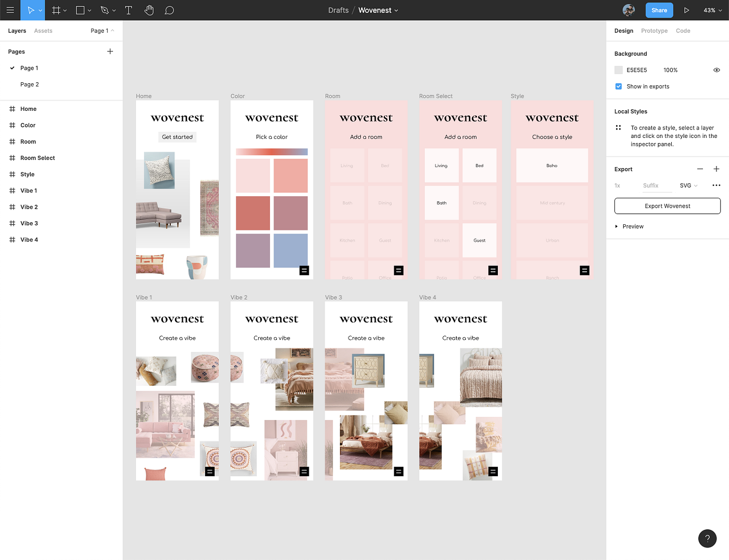Click the blue color square in Color frame
This screenshot has width=729, height=560.
click(x=291, y=250)
